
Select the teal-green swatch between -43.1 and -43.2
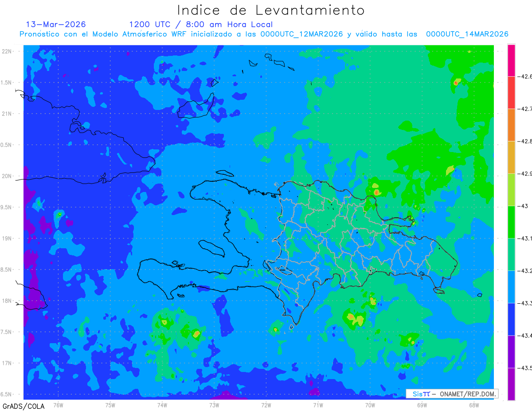tap(511, 254)
